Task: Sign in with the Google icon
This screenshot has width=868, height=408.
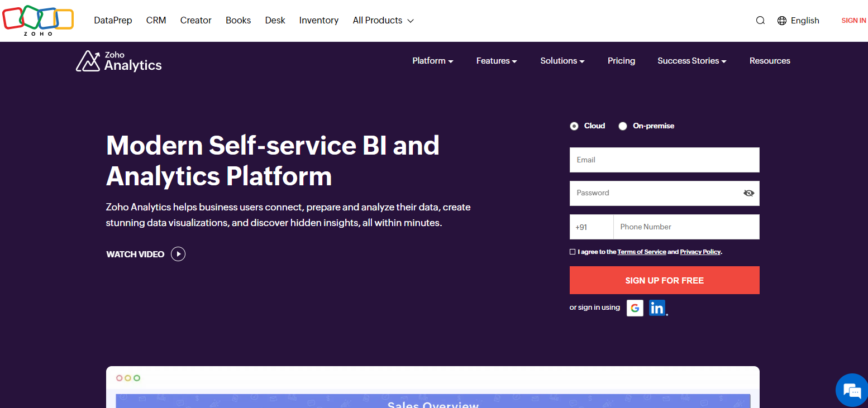Action: [635, 308]
